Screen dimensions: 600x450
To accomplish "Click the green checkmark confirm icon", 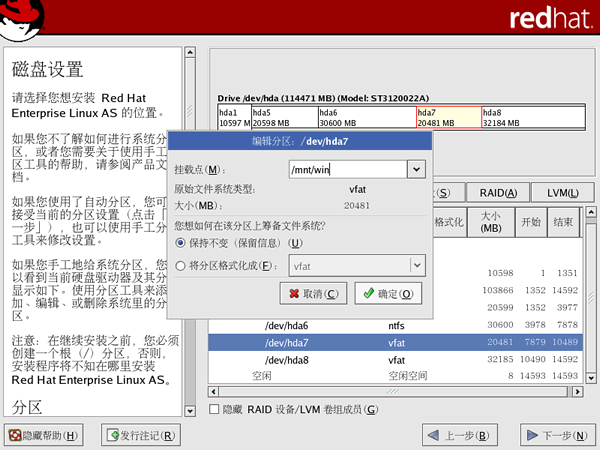I will 369,293.
